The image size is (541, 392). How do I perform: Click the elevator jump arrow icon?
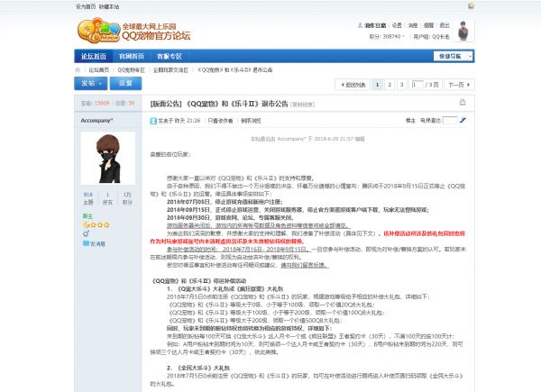[x=463, y=119]
